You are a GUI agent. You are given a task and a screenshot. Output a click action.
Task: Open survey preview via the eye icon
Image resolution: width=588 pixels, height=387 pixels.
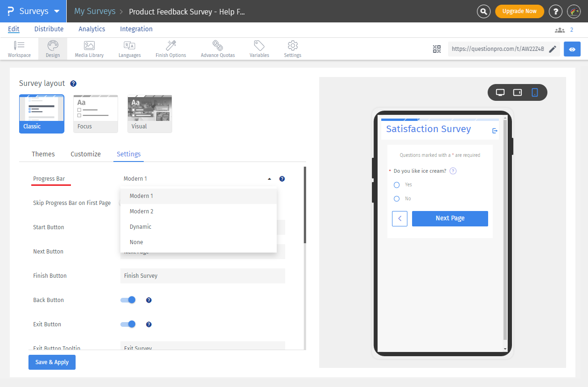[x=572, y=49]
